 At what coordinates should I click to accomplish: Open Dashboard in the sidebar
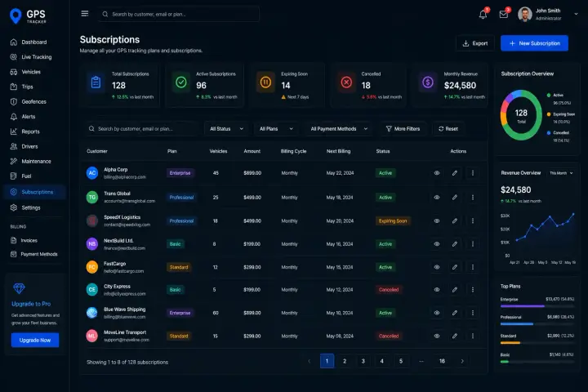point(34,42)
